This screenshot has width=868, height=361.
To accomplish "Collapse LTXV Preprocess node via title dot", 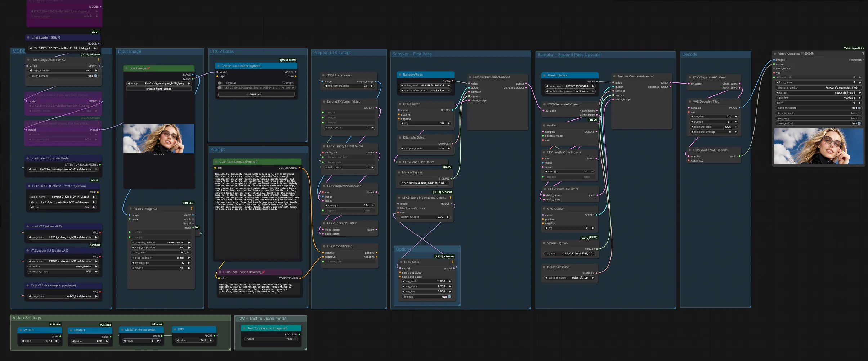I will 323,75.
